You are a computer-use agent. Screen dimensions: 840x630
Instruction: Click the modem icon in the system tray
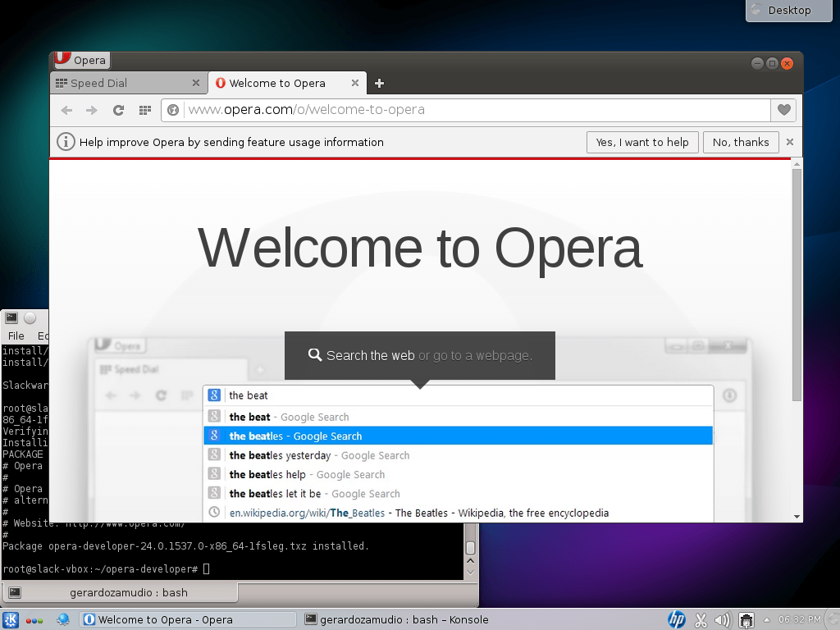tap(746, 619)
